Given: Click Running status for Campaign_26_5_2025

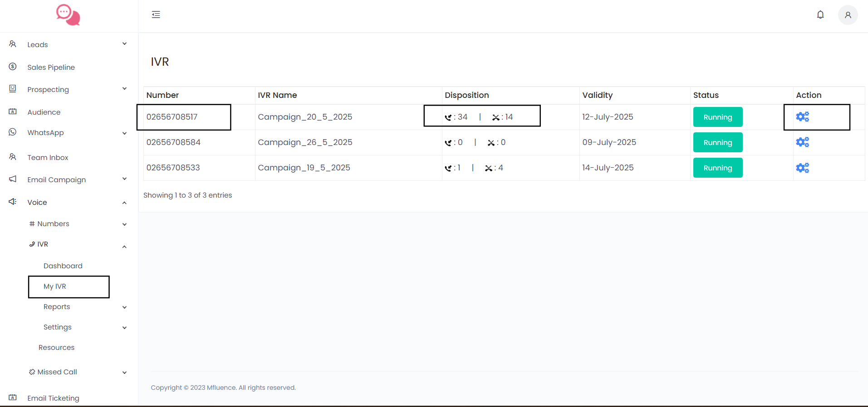Looking at the screenshot, I should pos(717,142).
